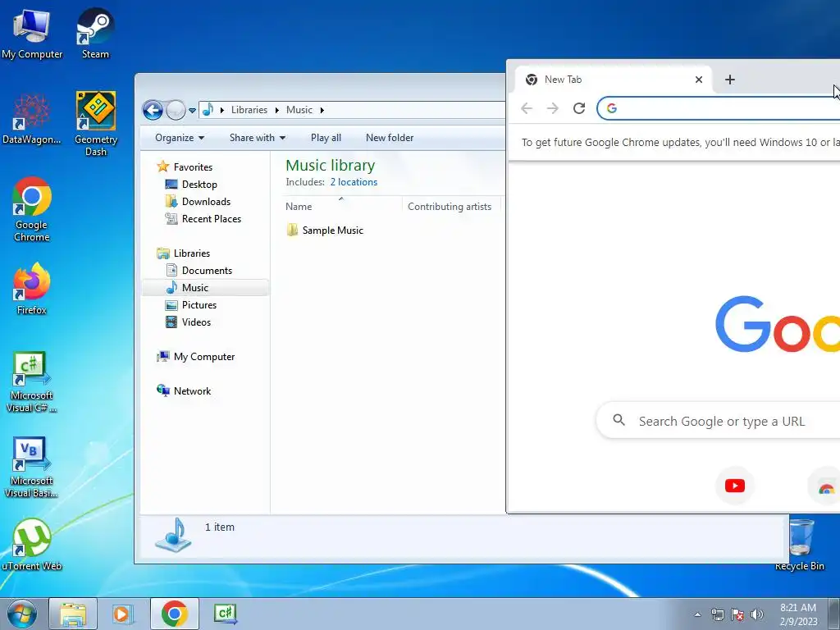
Task: Open Microsoft Visual Basic desktop shortcut
Action: (x=32, y=468)
